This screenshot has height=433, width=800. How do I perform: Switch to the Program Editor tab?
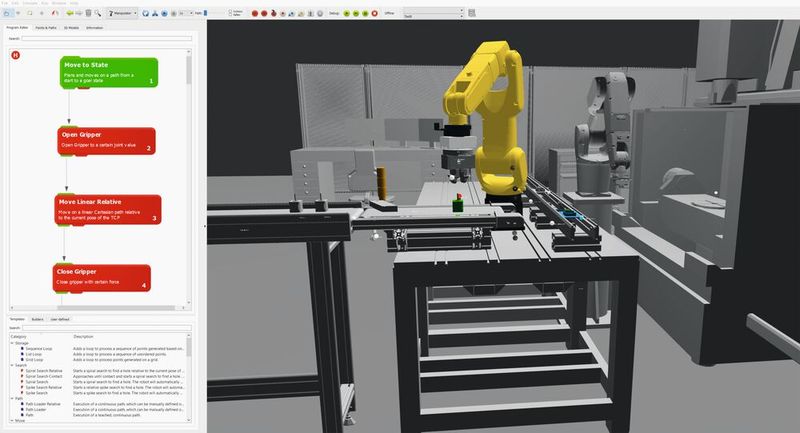click(17, 28)
